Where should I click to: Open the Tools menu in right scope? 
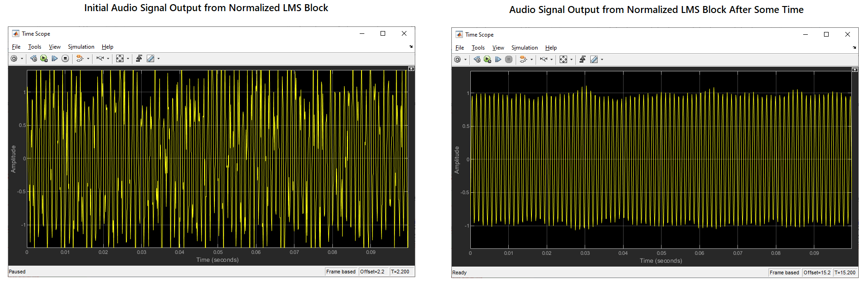[x=478, y=48]
